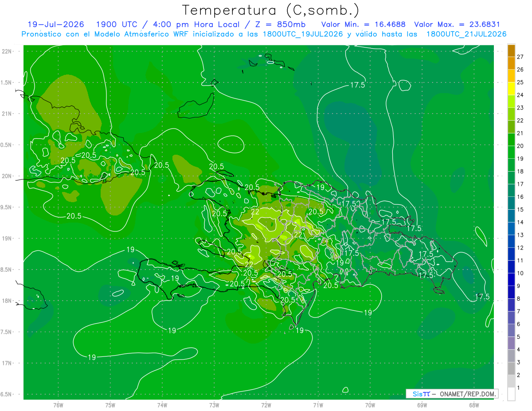Screen dimensions: 532x411
Task: Click the 71W longitude axis label
Action: coord(318,405)
